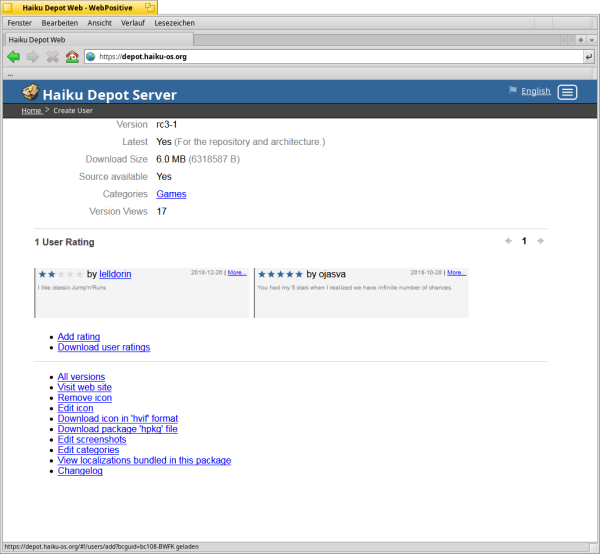This screenshot has height=554, width=600.
Task: Click the Haiku Depot Server logo icon
Action: 31,94
